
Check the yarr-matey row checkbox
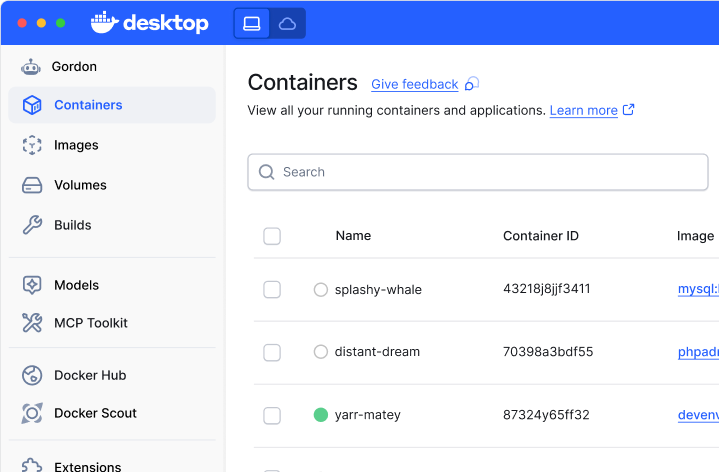pyautogui.click(x=272, y=416)
